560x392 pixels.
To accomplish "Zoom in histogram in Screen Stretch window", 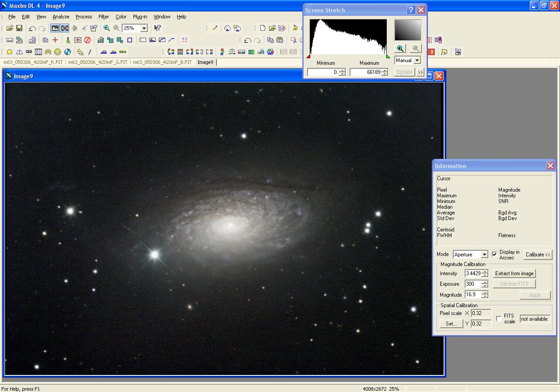I will tap(400, 49).
